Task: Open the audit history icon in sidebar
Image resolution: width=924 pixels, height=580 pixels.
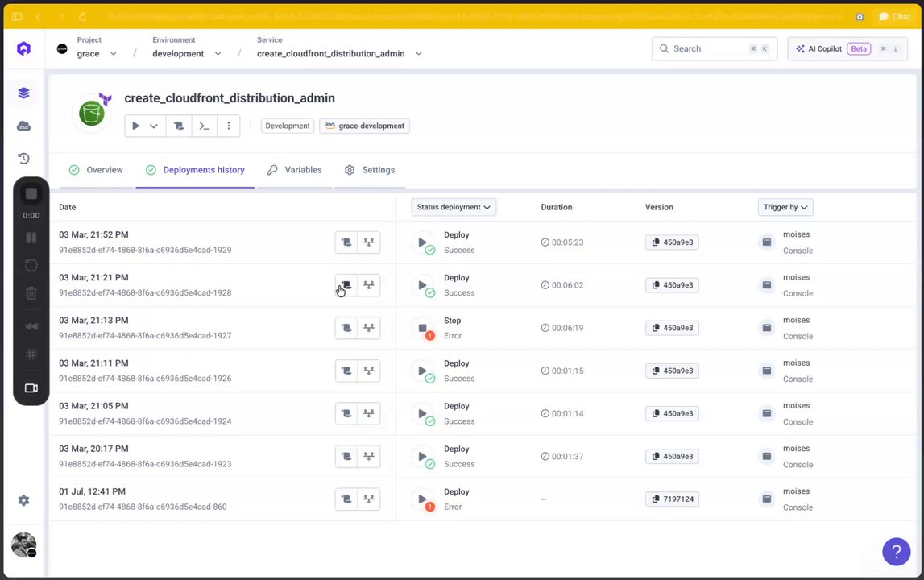Action: 23,159
